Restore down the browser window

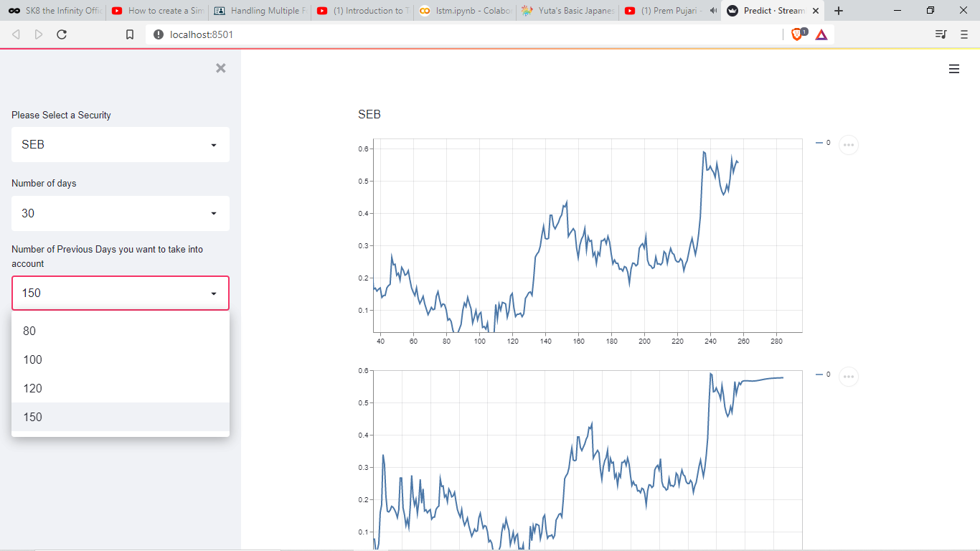point(930,10)
